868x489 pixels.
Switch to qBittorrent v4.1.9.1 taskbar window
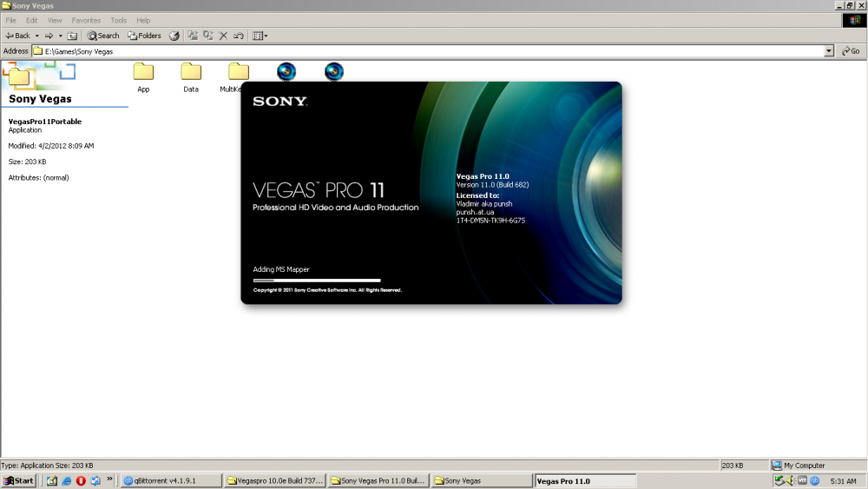coord(170,480)
